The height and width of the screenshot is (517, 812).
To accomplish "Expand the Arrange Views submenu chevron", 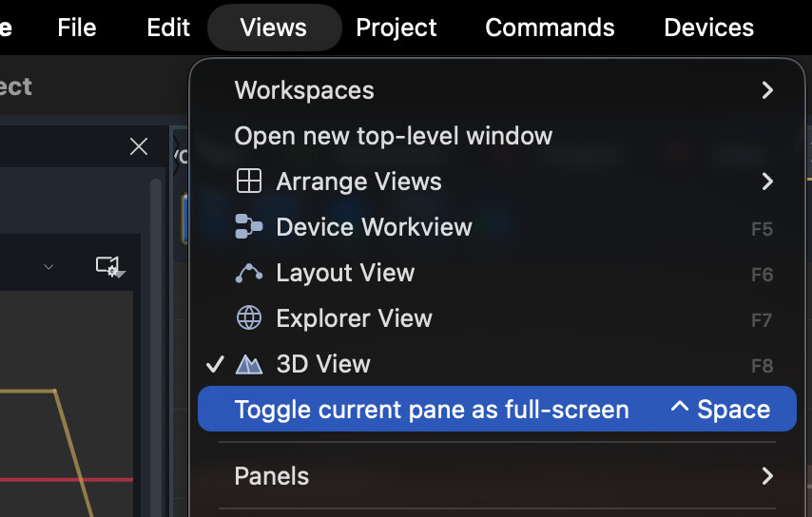I will coord(767,182).
